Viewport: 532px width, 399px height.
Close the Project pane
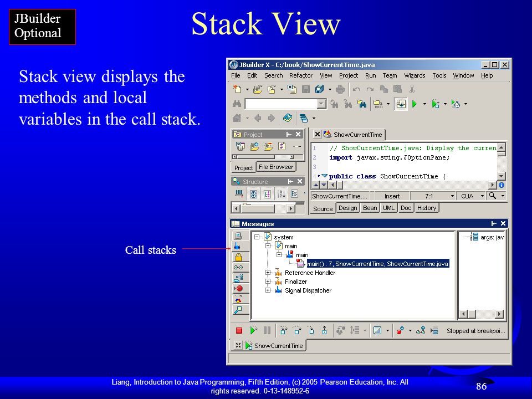click(298, 134)
